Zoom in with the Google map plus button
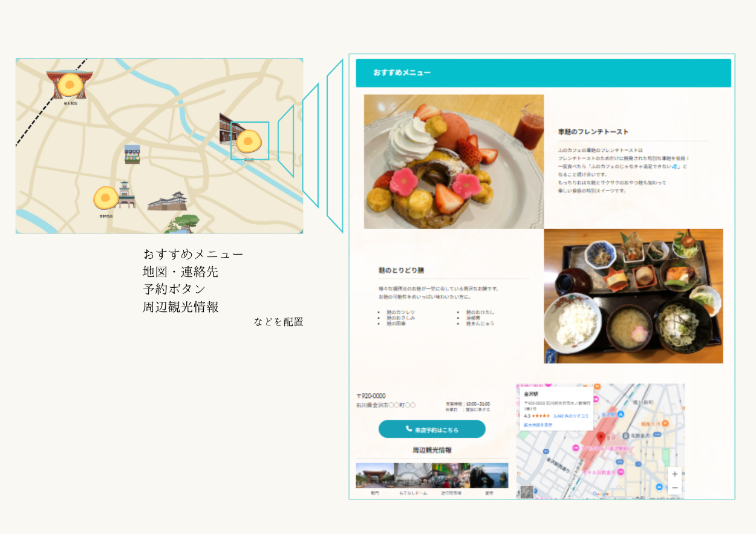Image resolution: width=756 pixels, height=534 pixels. point(675,474)
